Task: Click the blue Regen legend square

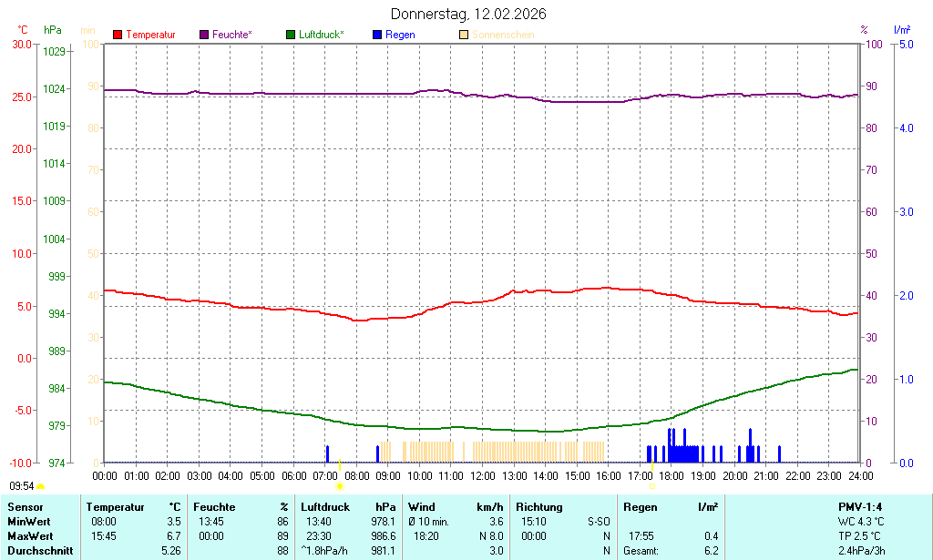Action: point(377,35)
